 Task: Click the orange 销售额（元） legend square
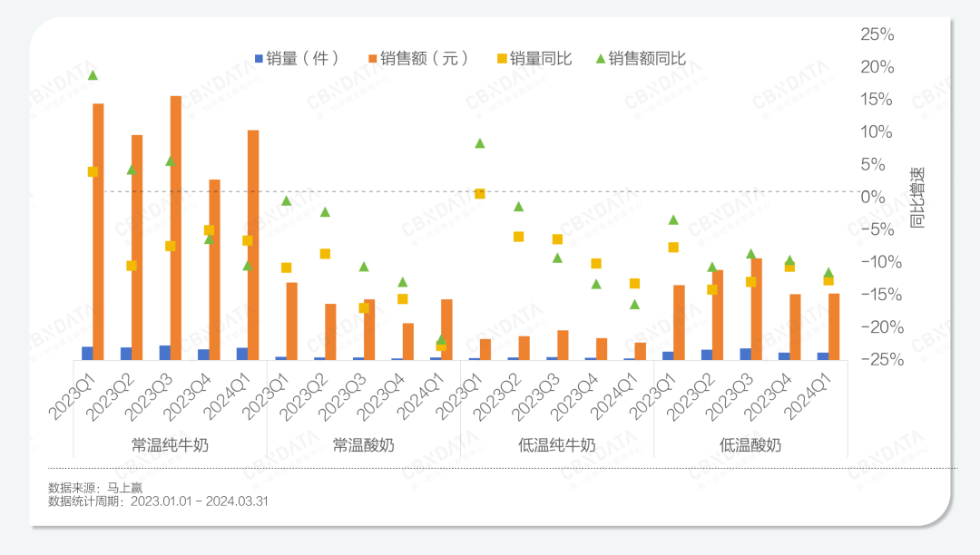[372, 59]
